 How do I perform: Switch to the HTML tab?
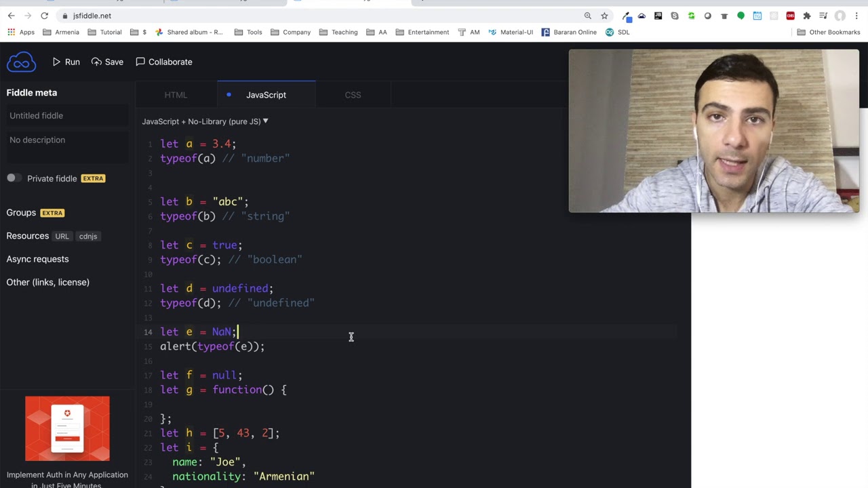[176, 95]
